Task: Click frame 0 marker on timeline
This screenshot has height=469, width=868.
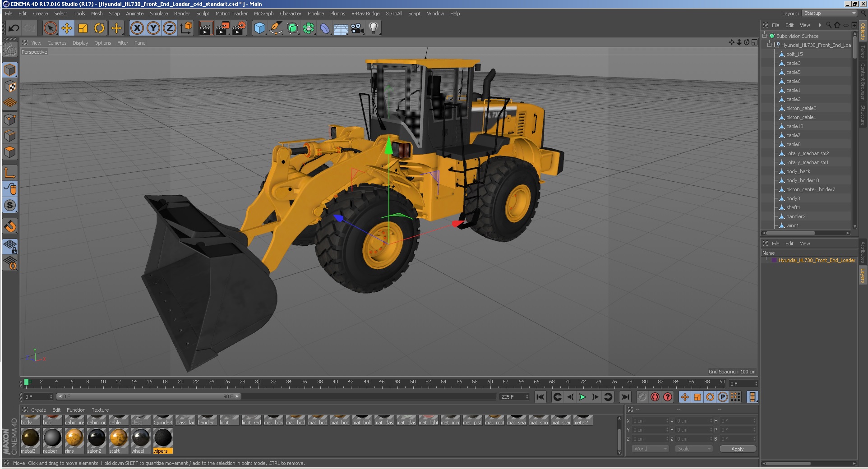Action: pyautogui.click(x=27, y=382)
